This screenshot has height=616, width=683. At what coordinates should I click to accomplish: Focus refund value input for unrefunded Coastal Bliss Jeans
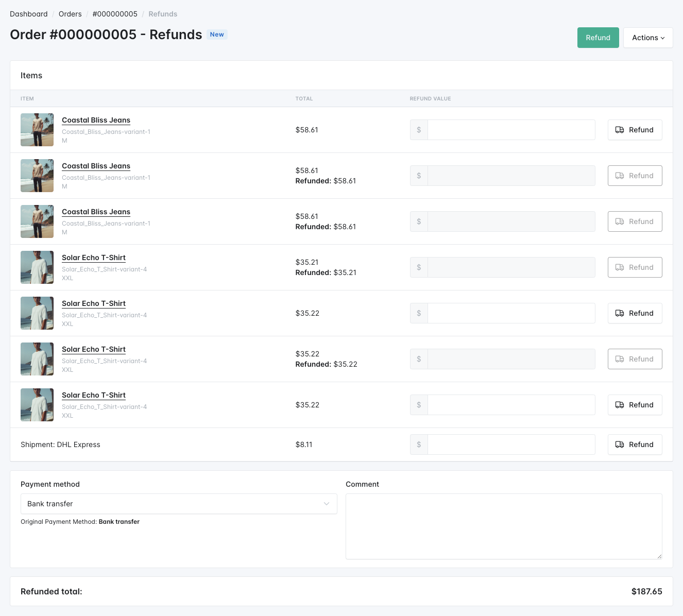(511, 130)
